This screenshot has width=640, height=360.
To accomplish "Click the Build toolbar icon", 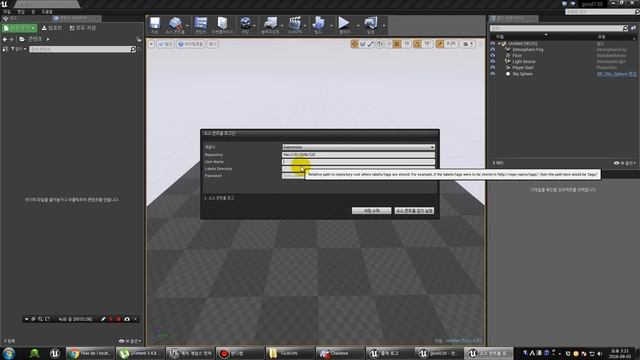I will click(318, 24).
